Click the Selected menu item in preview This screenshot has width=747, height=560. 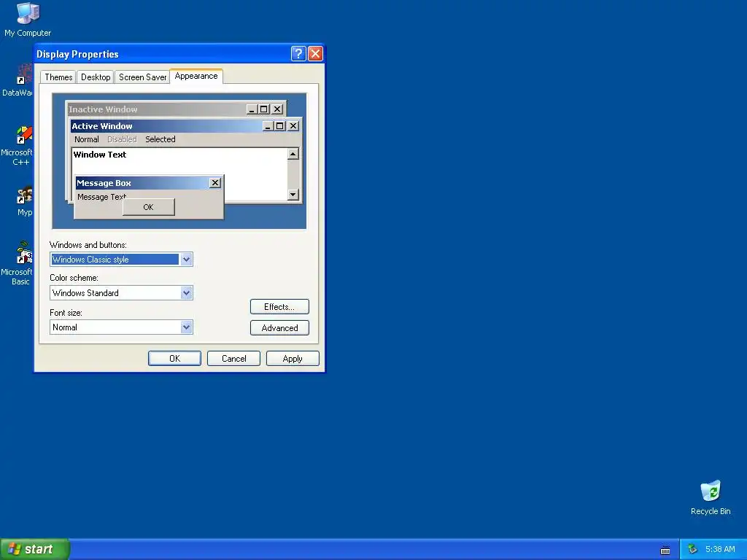tap(160, 139)
